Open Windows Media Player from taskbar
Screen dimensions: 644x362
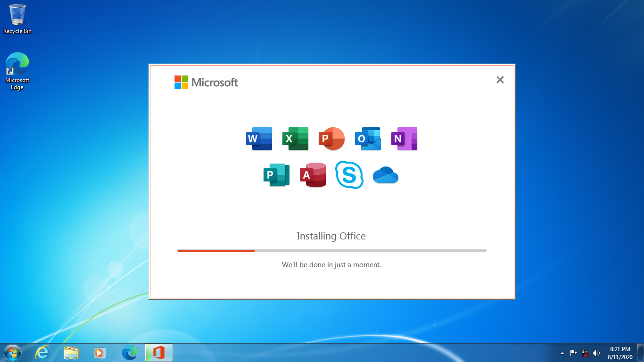coord(100,353)
